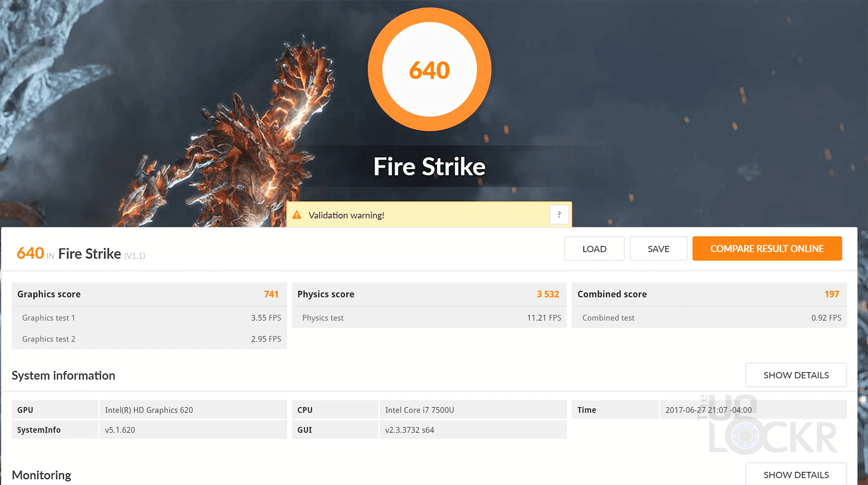Click the LOAD button
Screen dimensions: 868x485
(x=594, y=249)
